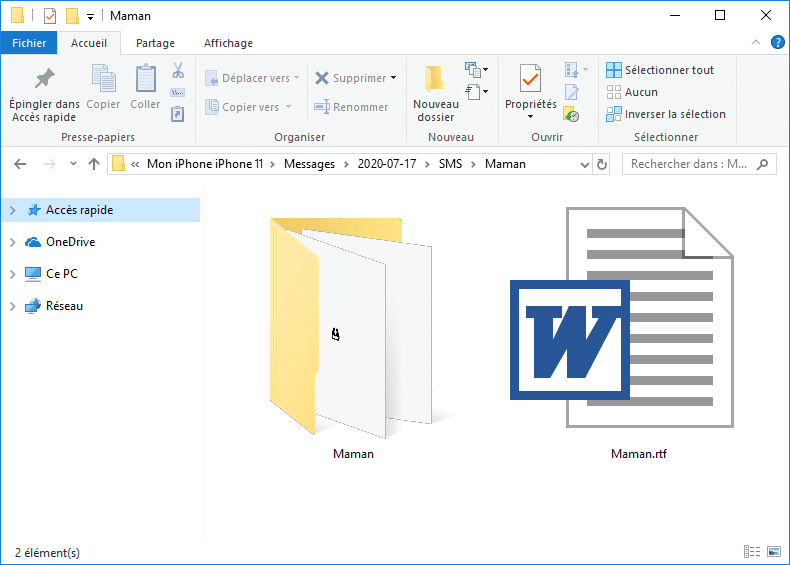Screen dimensions: 790x565
Task: Click the Coller clipboard icon
Action: (x=145, y=79)
